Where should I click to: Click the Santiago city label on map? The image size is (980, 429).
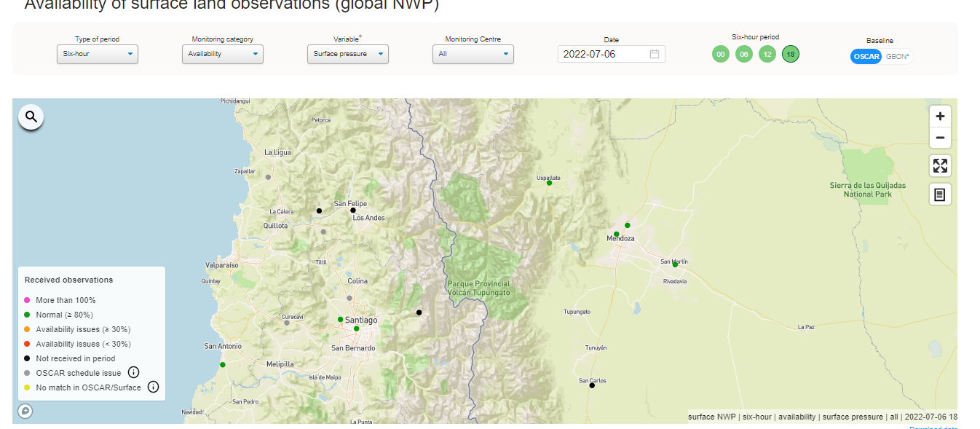(362, 320)
